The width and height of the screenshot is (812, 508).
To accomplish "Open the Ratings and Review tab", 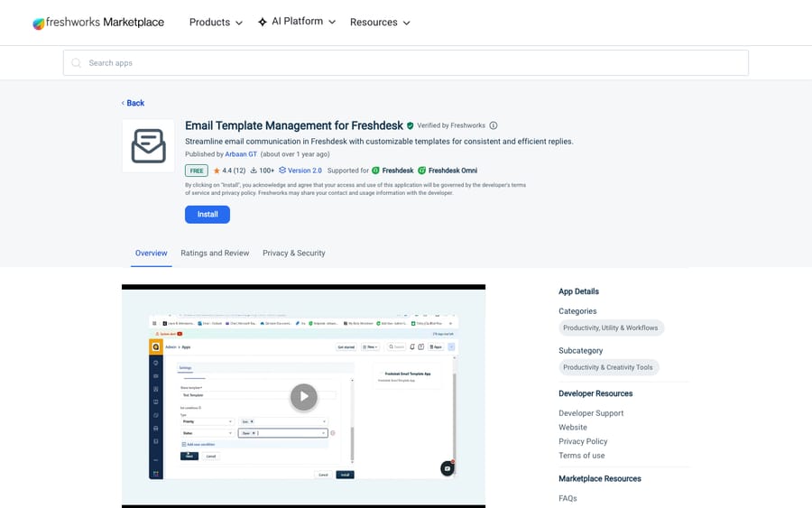I will tap(215, 254).
